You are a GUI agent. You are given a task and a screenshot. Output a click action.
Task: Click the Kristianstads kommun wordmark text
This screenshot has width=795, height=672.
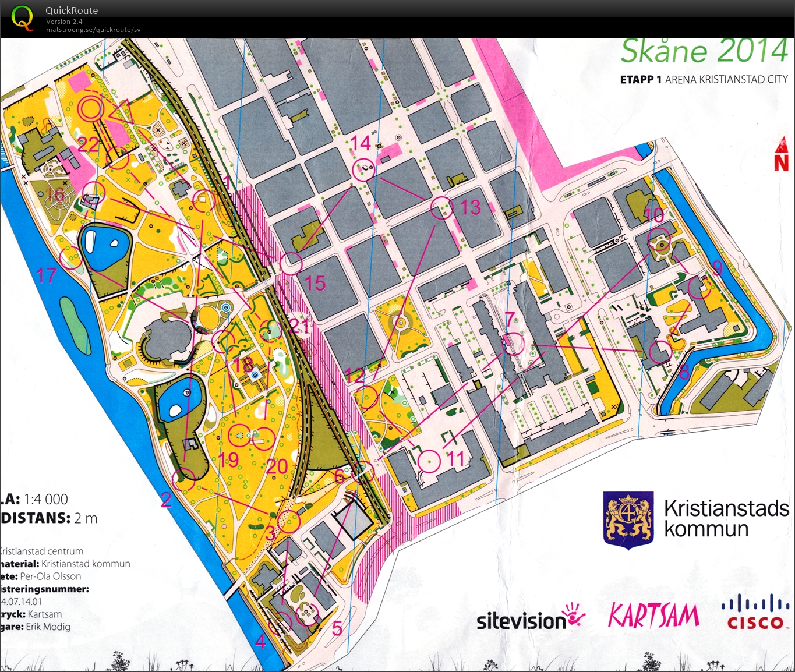coord(726,519)
